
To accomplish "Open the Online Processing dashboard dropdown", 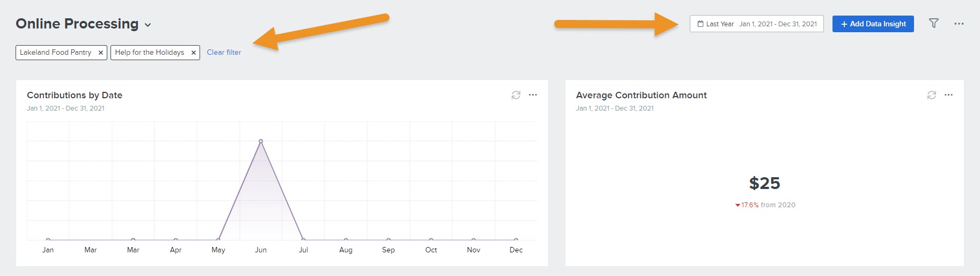I will click(148, 25).
